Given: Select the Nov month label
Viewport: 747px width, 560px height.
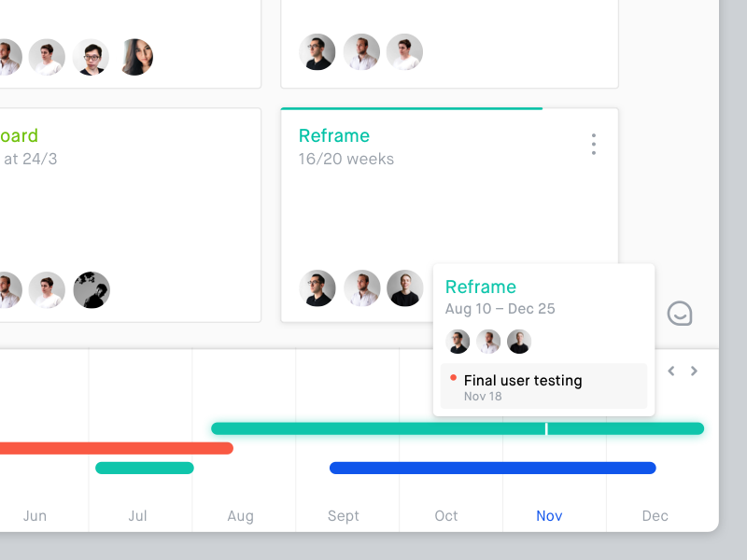Looking at the screenshot, I should tap(549, 516).
